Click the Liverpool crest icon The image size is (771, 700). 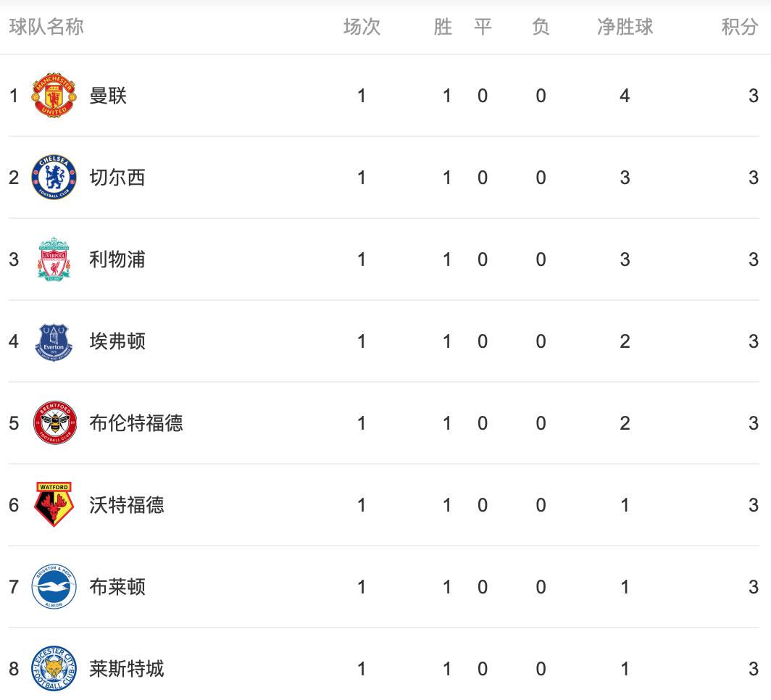(53, 259)
